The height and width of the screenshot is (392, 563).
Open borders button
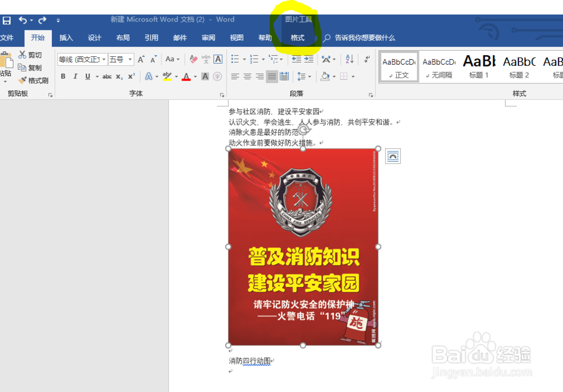coord(343,77)
